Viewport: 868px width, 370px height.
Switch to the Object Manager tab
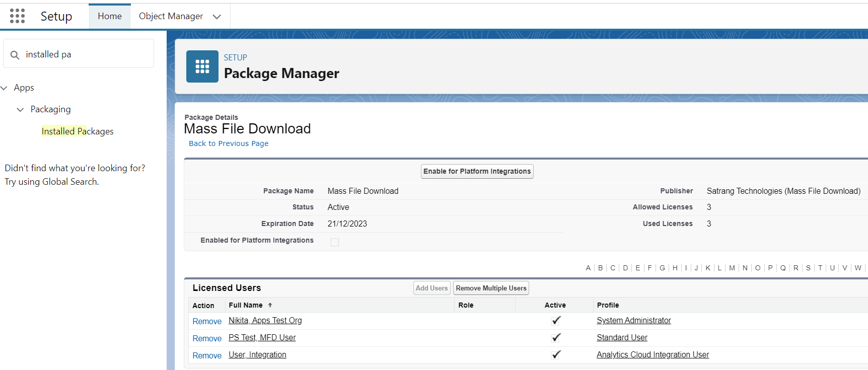171,16
